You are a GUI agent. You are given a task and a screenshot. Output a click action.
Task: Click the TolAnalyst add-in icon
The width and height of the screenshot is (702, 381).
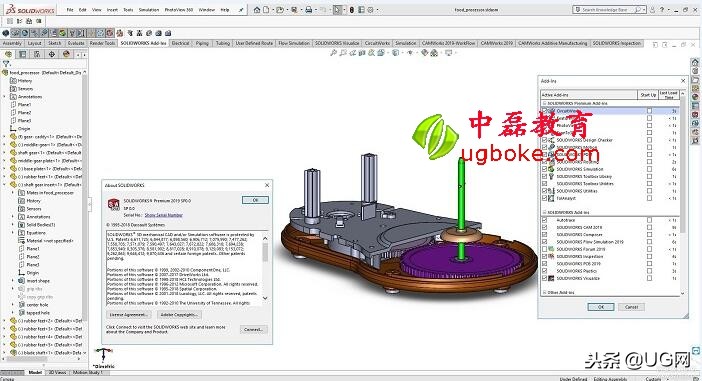pyautogui.click(x=552, y=198)
